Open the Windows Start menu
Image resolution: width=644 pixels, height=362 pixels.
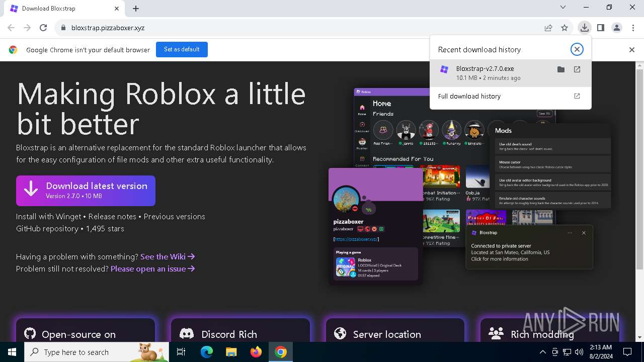(12, 352)
